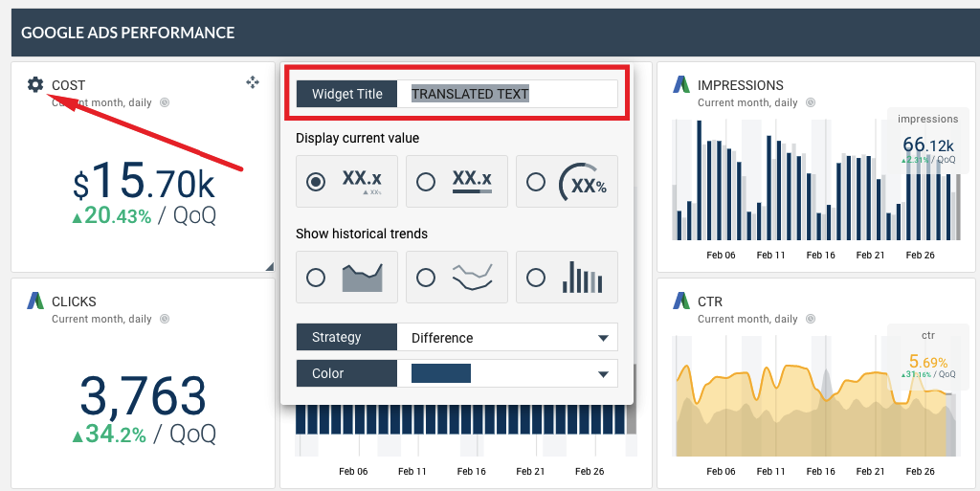Click the Feb 26 label on CTR chart

point(920,471)
